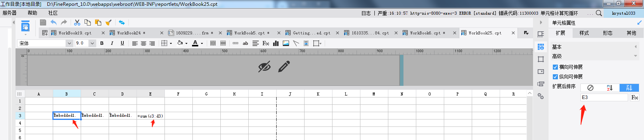
Task: Collapse right properties panel arrow
Action: pyautogui.click(x=541, y=22)
